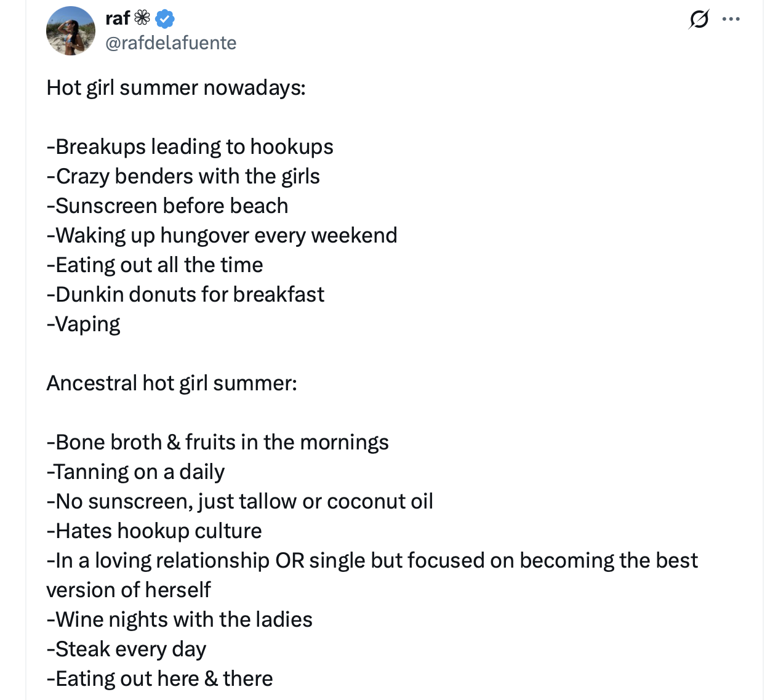Click the '-Vaping' line

point(84,324)
